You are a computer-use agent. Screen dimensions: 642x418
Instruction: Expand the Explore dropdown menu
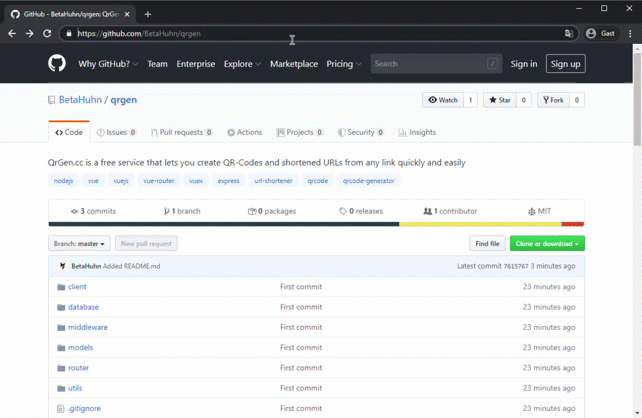(242, 64)
